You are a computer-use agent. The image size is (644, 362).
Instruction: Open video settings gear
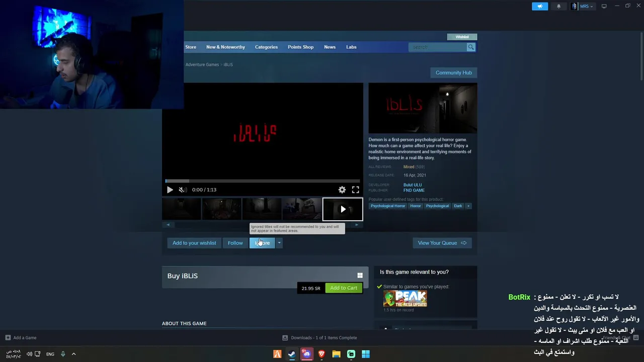point(342,190)
